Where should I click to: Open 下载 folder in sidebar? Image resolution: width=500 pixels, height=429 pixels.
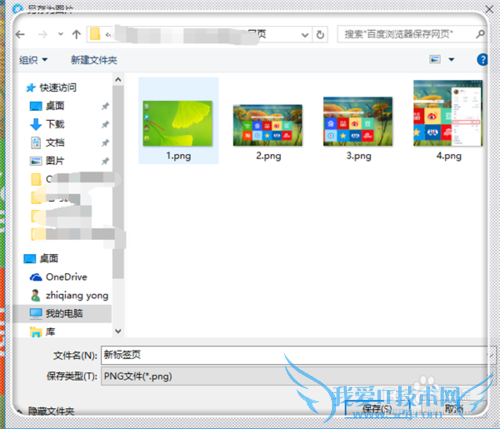tap(55, 124)
